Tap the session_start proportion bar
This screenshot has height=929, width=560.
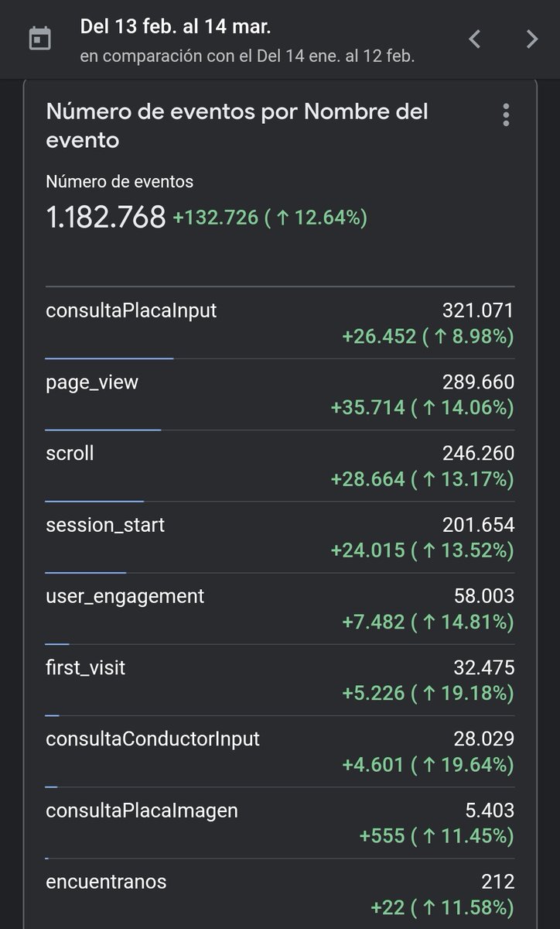[86, 573]
